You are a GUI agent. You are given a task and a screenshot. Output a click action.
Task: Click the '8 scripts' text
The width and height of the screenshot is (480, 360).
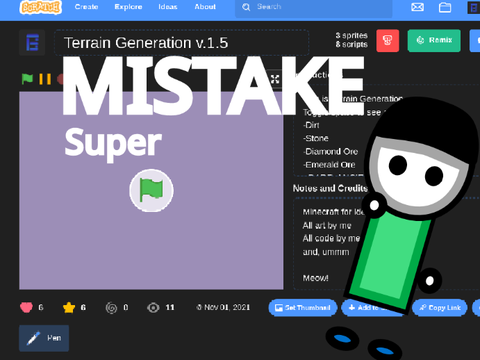click(x=352, y=44)
